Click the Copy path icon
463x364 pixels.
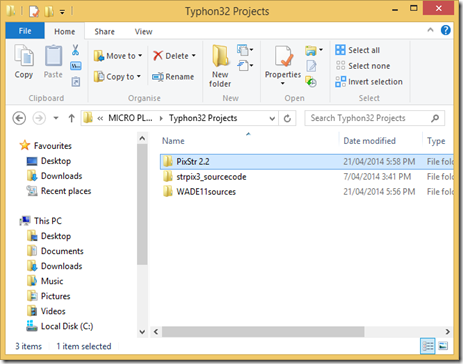coord(76,66)
